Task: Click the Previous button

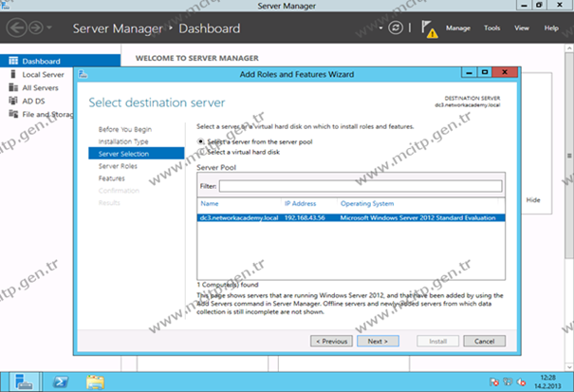Action: click(x=332, y=341)
